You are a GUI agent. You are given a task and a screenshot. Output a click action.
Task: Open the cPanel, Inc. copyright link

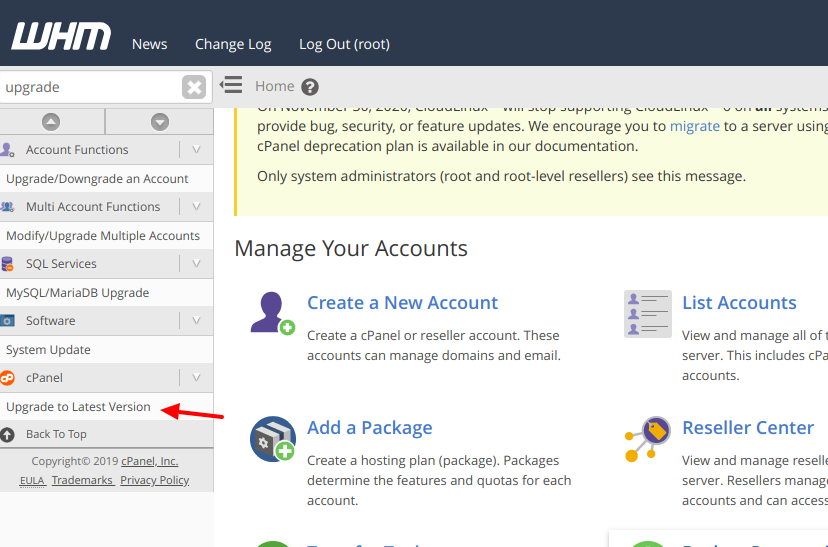(x=149, y=461)
